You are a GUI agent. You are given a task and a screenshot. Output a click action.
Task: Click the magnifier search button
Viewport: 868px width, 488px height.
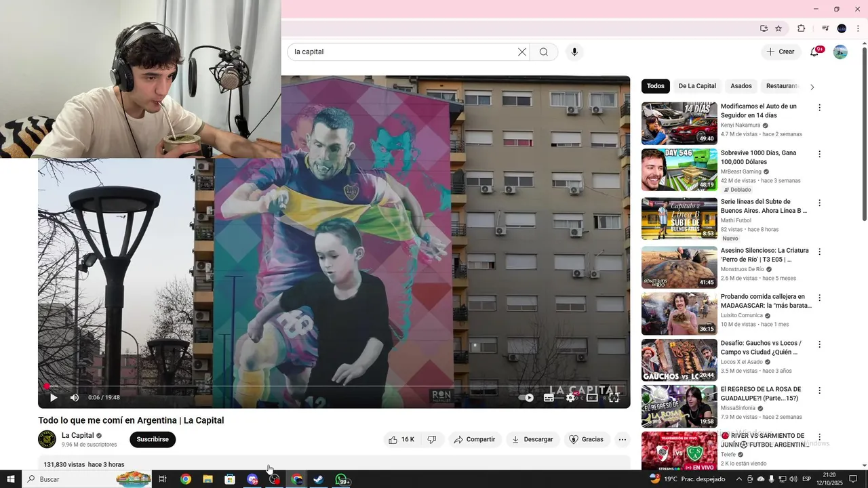click(544, 52)
